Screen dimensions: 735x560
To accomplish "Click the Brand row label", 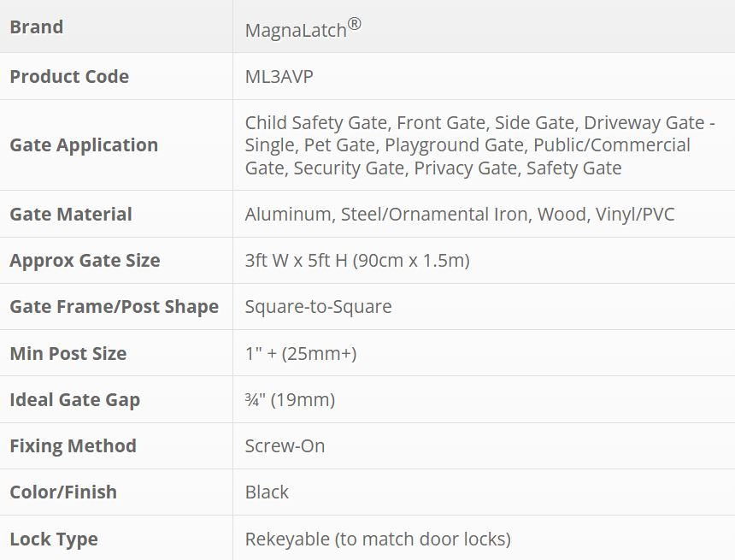I will (x=37, y=27).
